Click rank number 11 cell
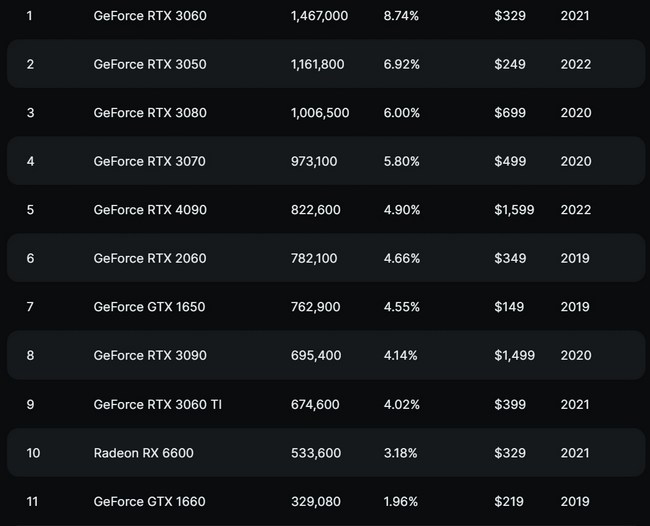This screenshot has height=526, width=650. [32, 502]
